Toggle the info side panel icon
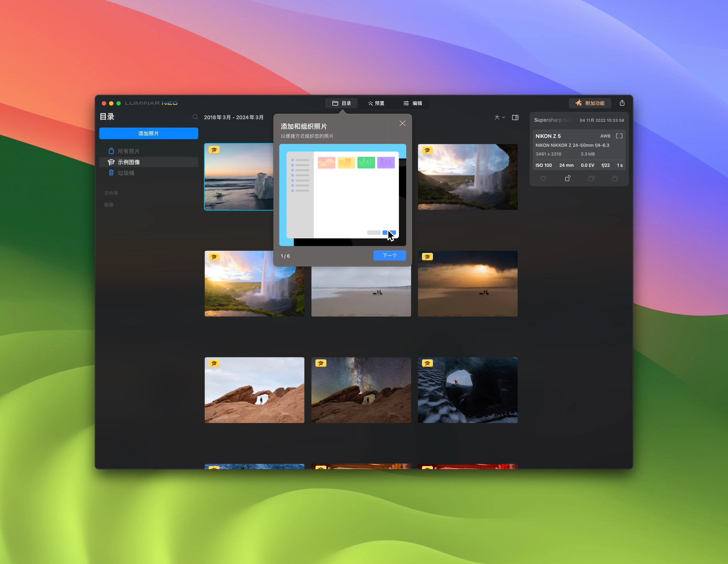Image resolution: width=728 pixels, height=564 pixels. pyautogui.click(x=515, y=117)
